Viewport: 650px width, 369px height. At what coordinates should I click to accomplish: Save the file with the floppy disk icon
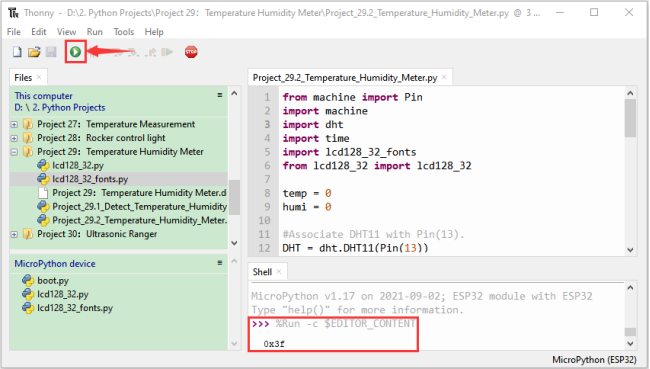click(51, 52)
